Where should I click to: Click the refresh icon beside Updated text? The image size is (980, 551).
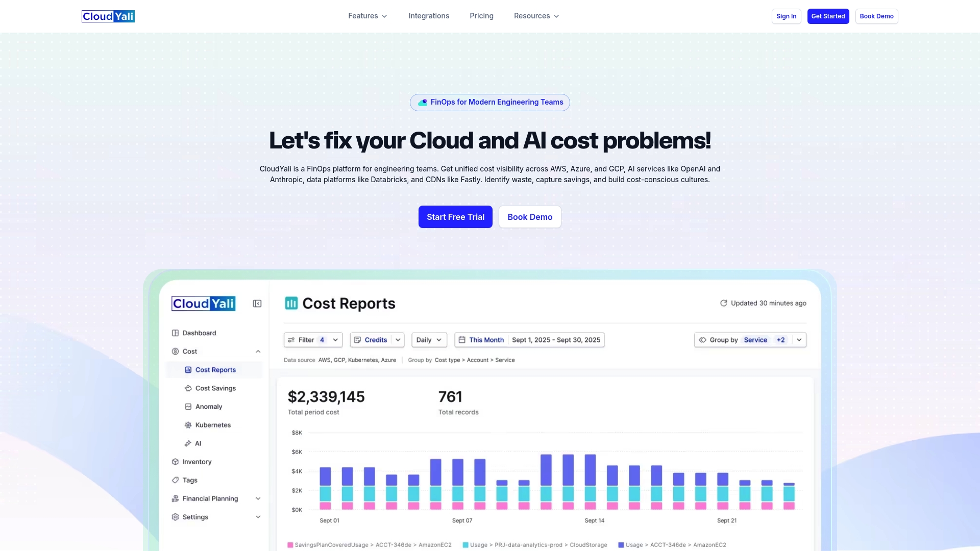(x=723, y=303)
